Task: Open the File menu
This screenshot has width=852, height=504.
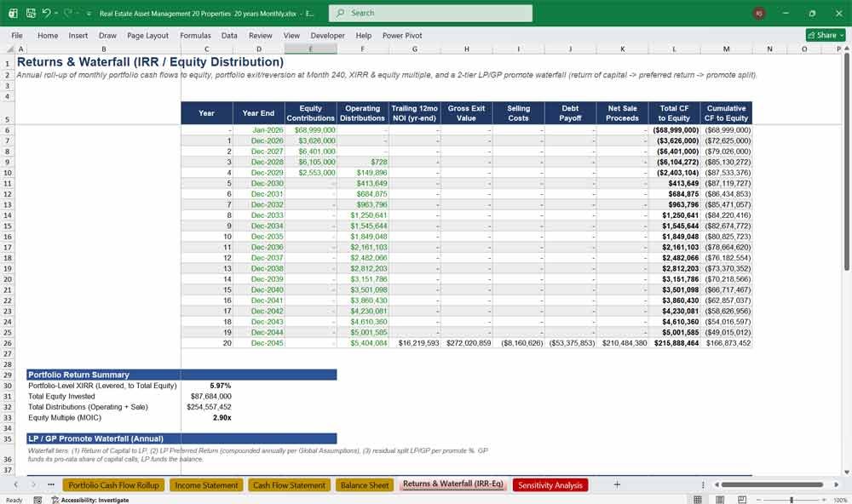Action: (17, 35)
